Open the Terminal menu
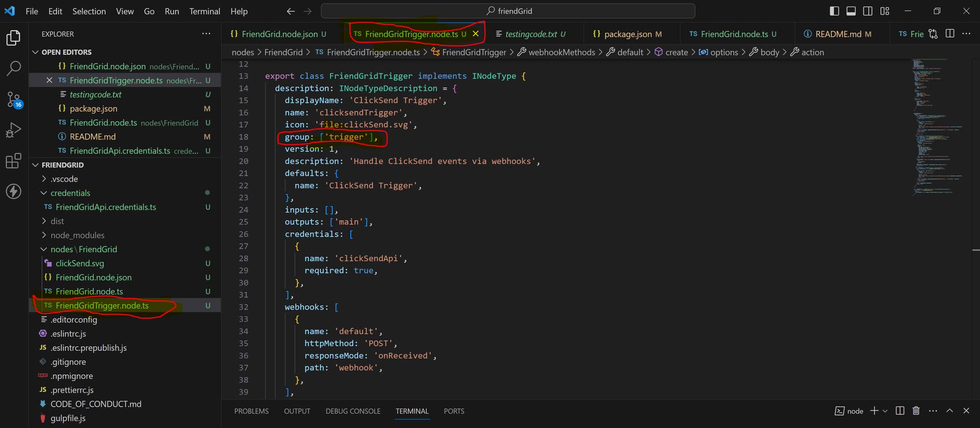Image resolution: width=980 pixels, height=428 pixels. coord(204,11)
